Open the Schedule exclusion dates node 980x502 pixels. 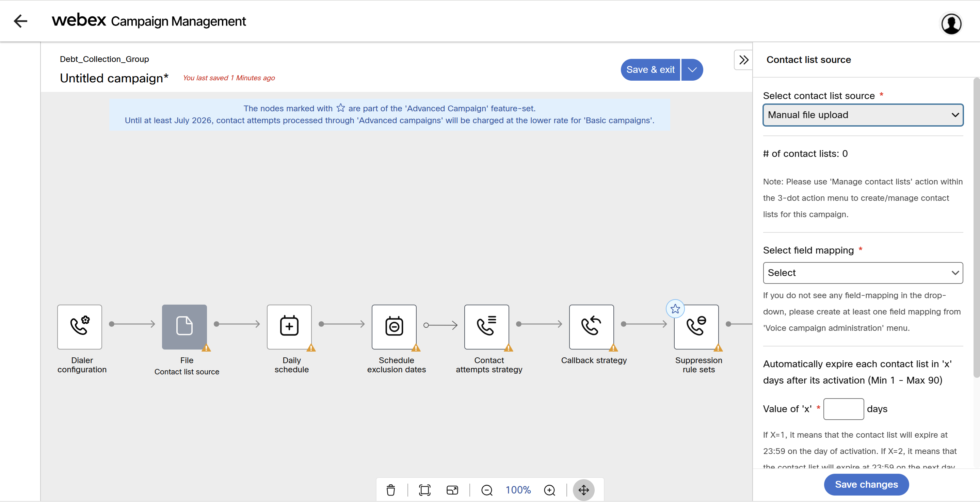(394, 327)
